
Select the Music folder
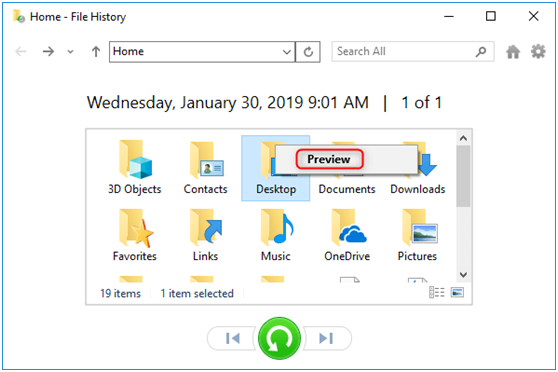point(276,235)
